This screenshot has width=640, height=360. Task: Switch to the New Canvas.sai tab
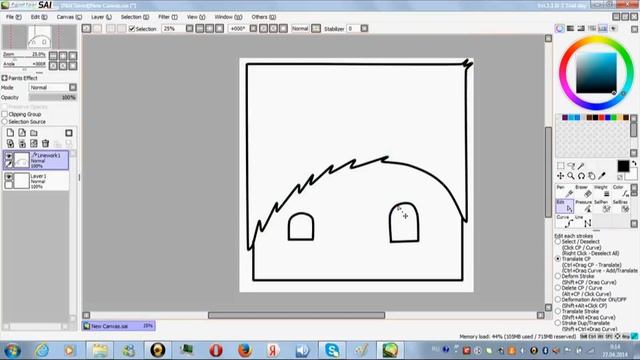tap(119, 326)
